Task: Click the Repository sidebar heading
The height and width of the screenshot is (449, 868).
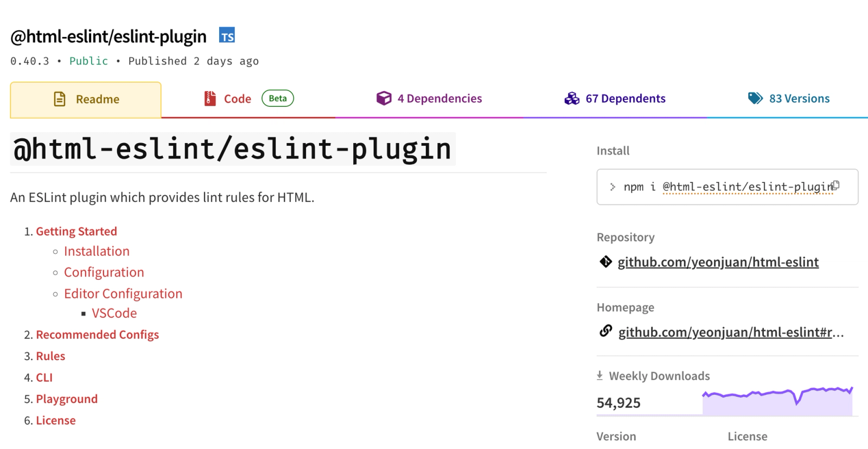Action: click(626, 237)
